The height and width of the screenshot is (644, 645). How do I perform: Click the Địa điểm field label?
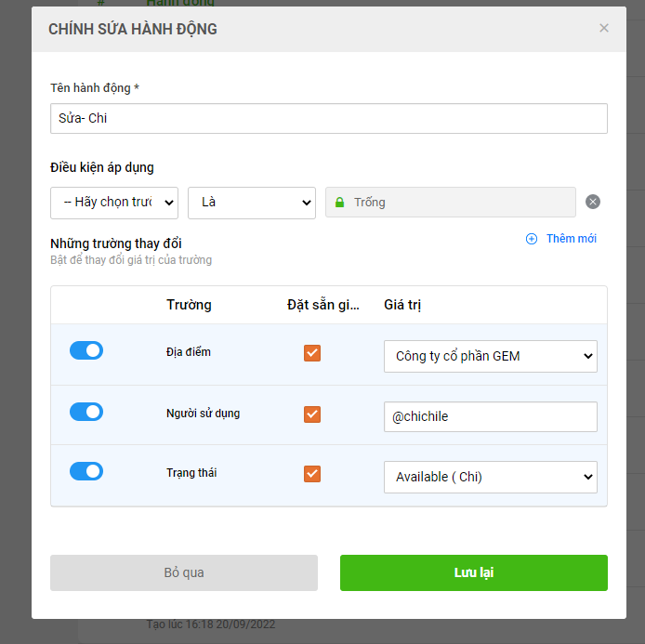pos(189,352)
